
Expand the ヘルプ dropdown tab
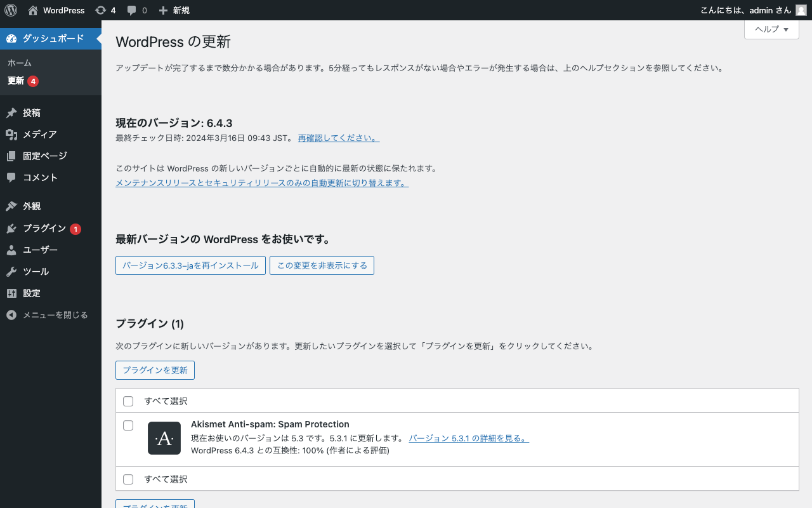tap(771, 29)
